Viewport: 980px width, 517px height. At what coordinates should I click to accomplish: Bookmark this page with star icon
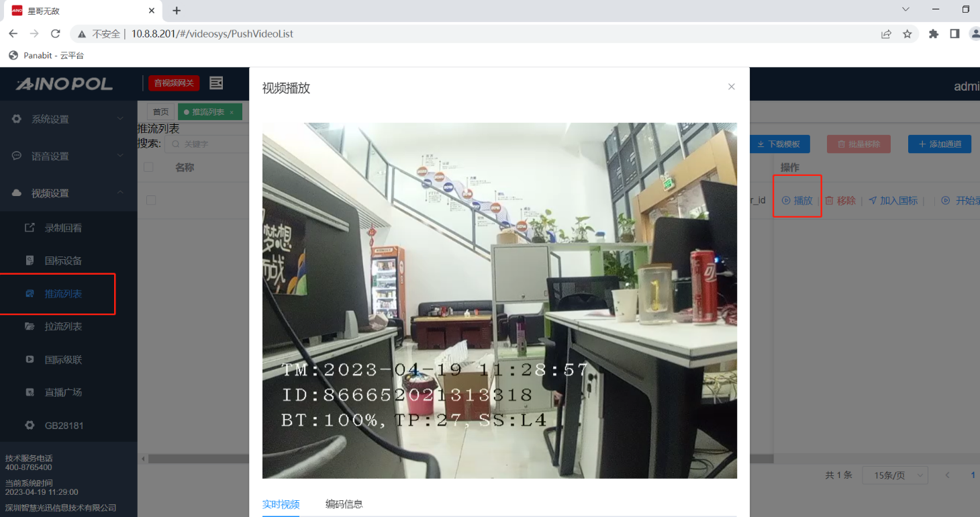(x=908, y=34)
